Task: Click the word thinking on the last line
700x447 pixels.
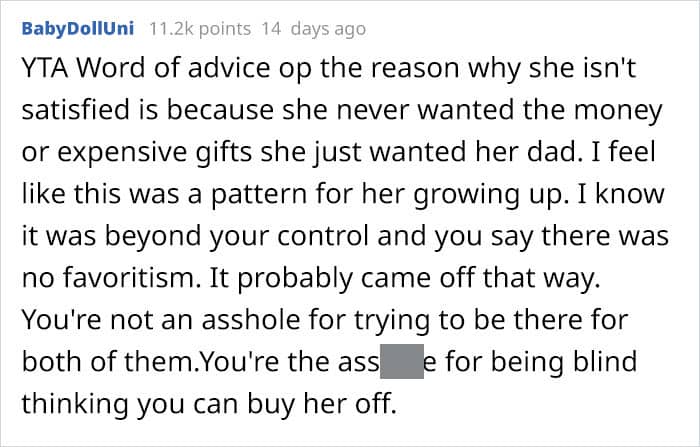Action: tap(74, 404)
